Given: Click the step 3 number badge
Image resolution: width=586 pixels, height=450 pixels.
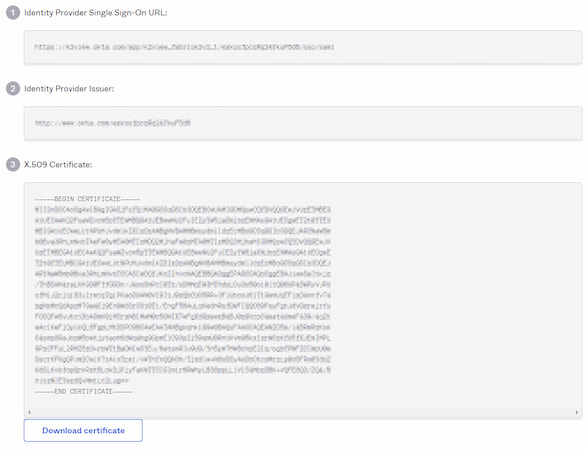Looking at the screenshot, I should [13, 164].
